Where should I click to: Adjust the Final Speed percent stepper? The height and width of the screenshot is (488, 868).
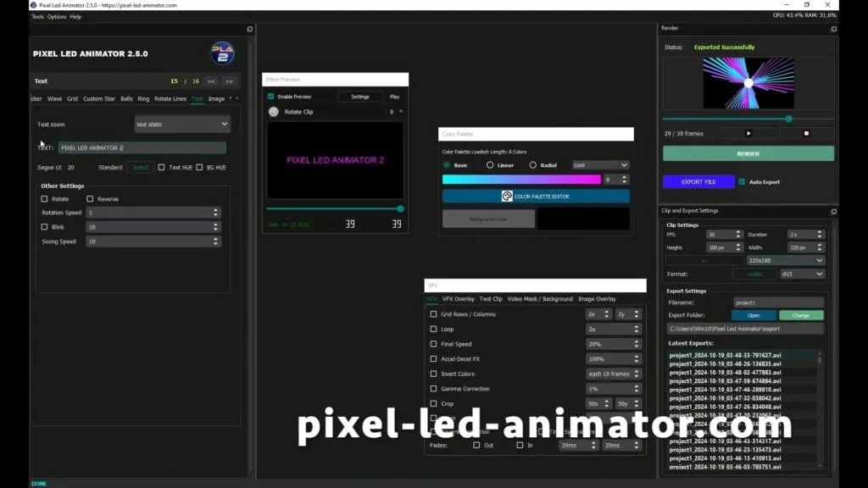(x=636, y=344)
